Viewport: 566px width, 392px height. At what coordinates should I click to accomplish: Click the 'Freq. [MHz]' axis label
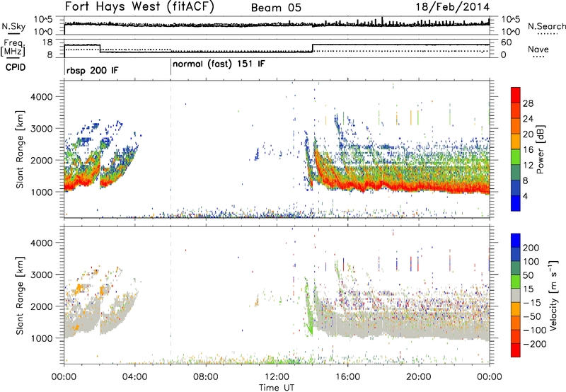13,47
